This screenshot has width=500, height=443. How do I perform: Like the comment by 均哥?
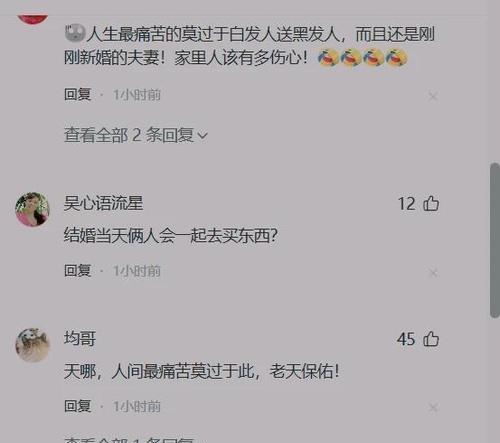coord(431,339)
